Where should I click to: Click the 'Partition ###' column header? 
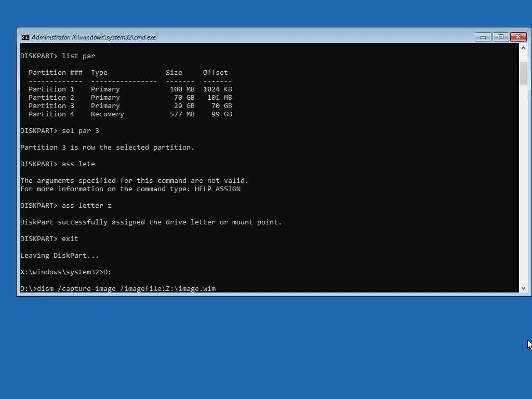coord(55,72)
